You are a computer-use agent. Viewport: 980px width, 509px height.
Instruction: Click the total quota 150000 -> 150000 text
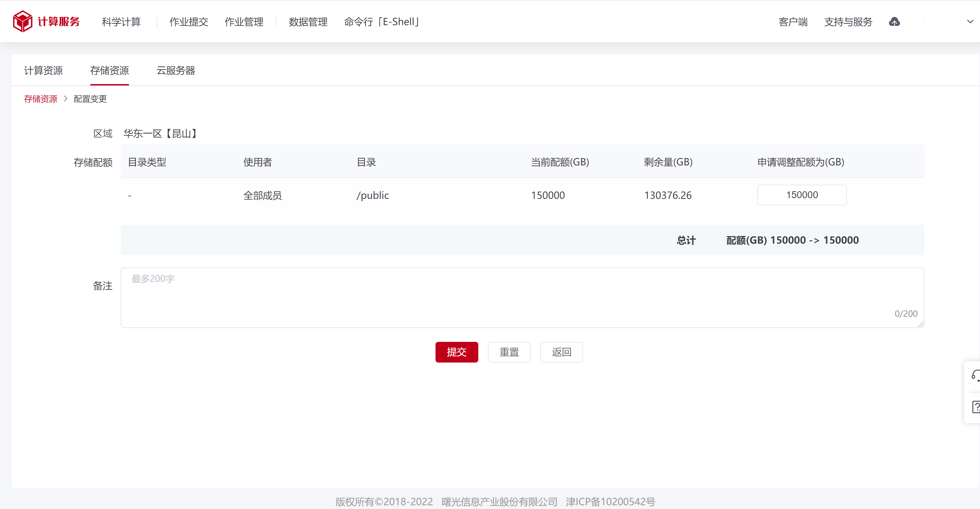[792, 240]
